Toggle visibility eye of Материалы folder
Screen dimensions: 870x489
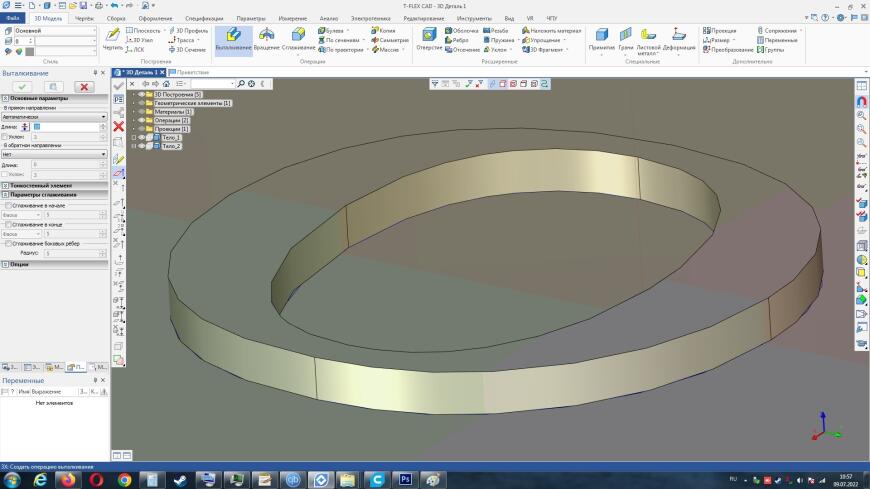pos(141,112)
